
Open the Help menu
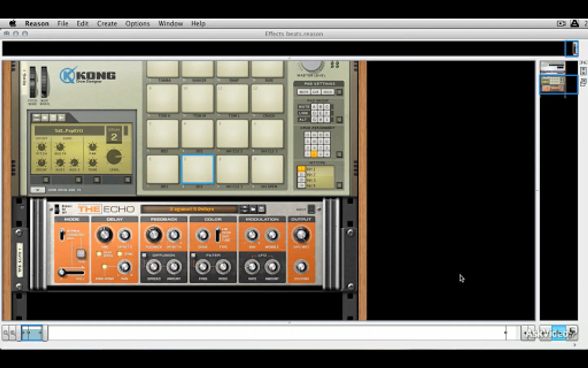[198, 24]
